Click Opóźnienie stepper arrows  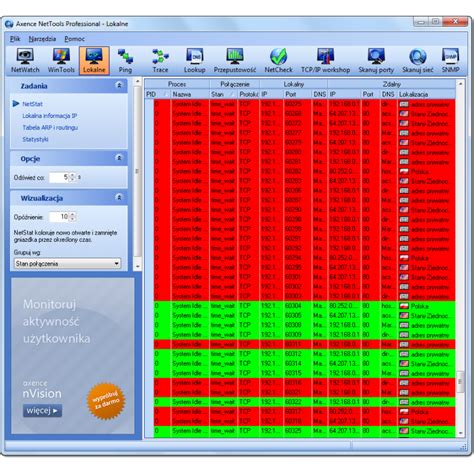[x=72, y=217]
